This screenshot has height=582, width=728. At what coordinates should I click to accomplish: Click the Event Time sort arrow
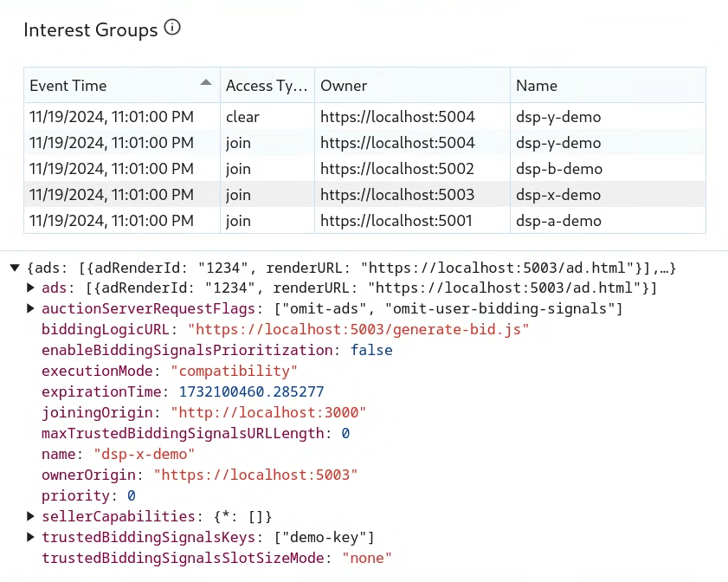click(206, 82)
